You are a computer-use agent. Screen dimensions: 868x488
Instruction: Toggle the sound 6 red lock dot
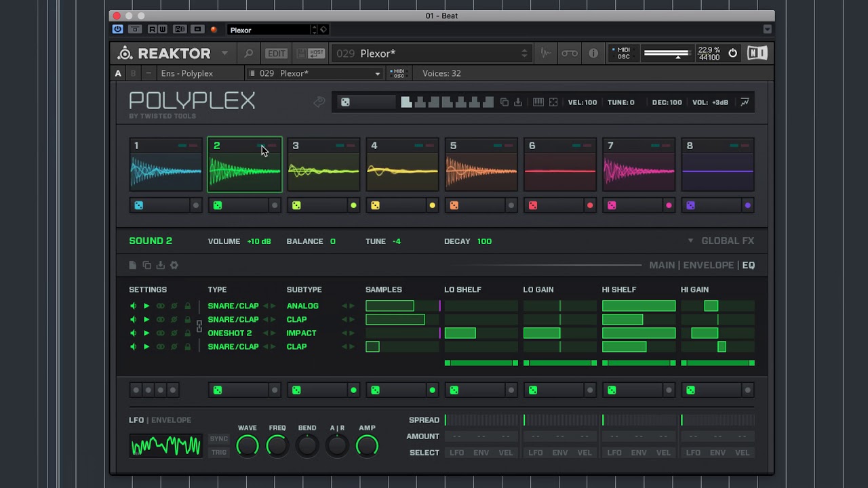click(x=590, y=205)
